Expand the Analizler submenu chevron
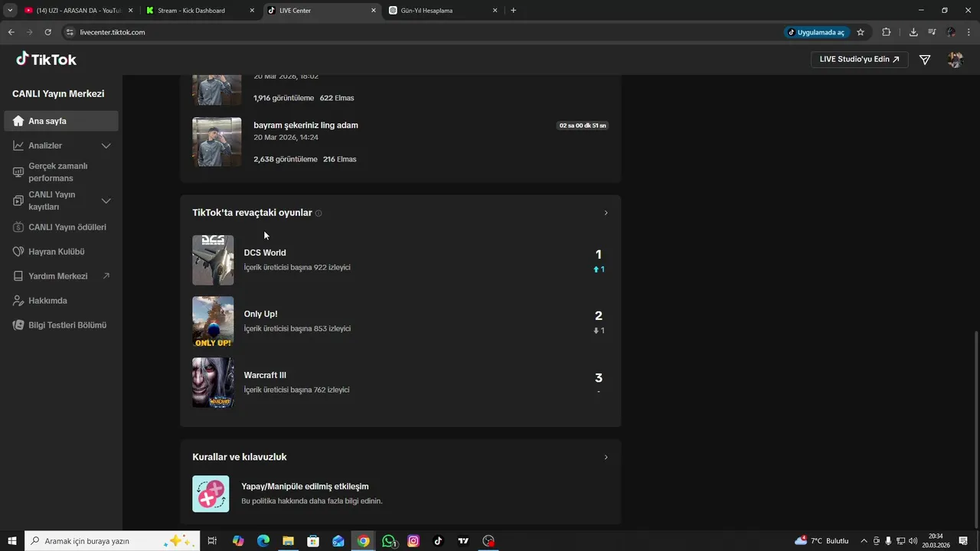Screen dimensions: 980x551 [106, 145]
